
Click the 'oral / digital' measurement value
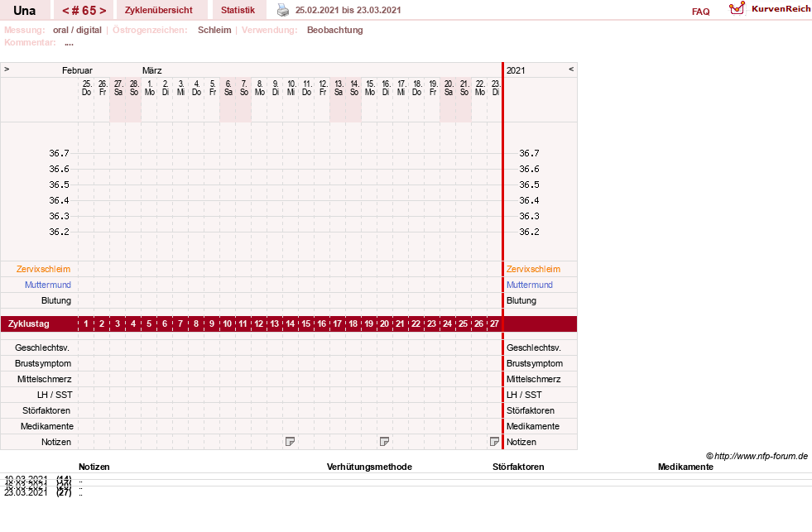77,30
